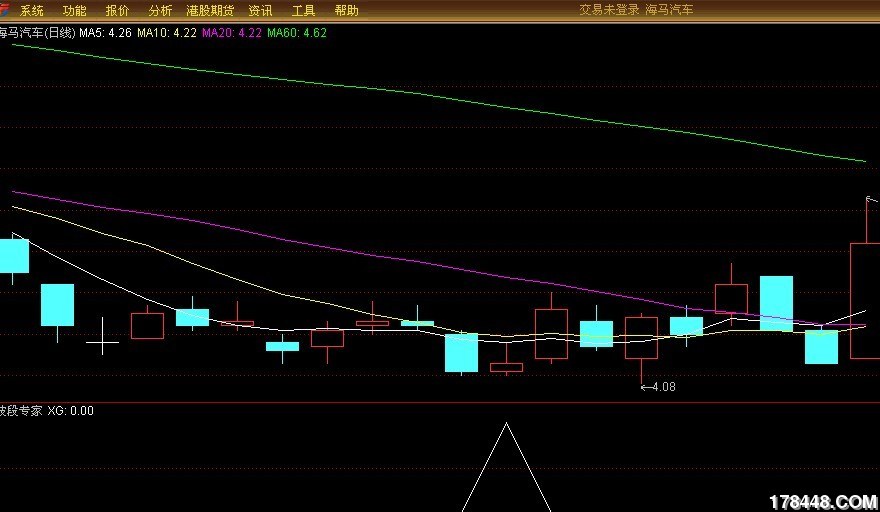Open the 功能 menu
This screenshot has width=880, height=512.
75,10
